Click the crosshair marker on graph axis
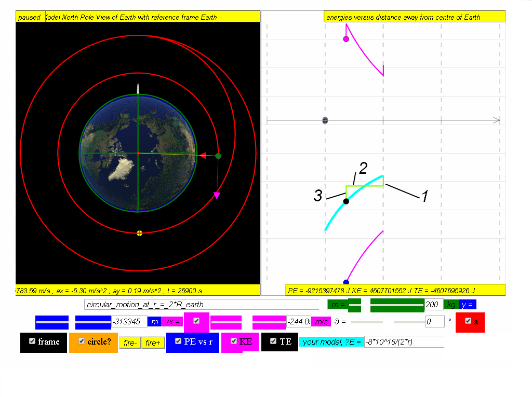532x397 pixels. click(x=325, y=120)
